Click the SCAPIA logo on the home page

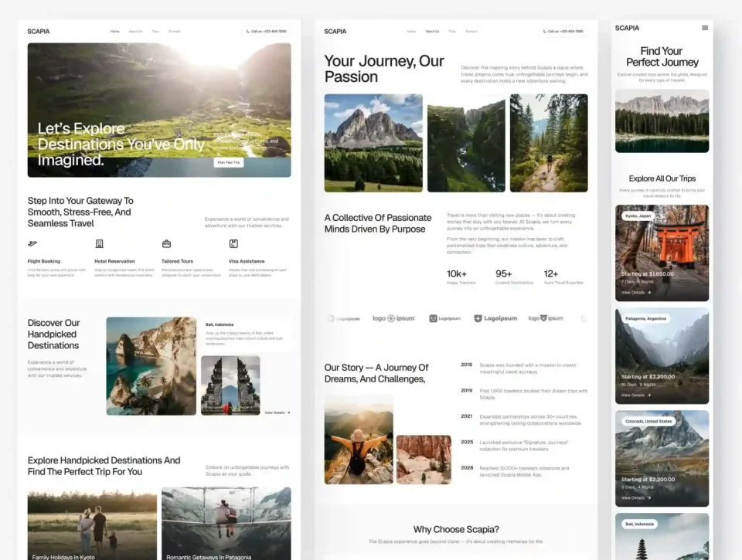click(x=39, y=32)
